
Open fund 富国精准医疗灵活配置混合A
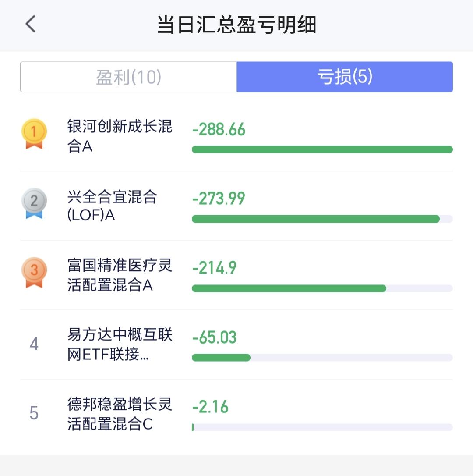[120, 275]
